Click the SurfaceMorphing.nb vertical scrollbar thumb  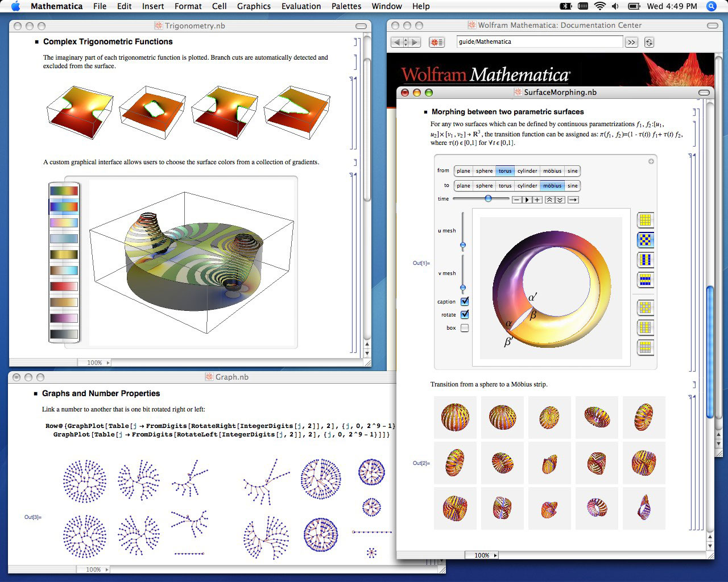coord(710,352)
